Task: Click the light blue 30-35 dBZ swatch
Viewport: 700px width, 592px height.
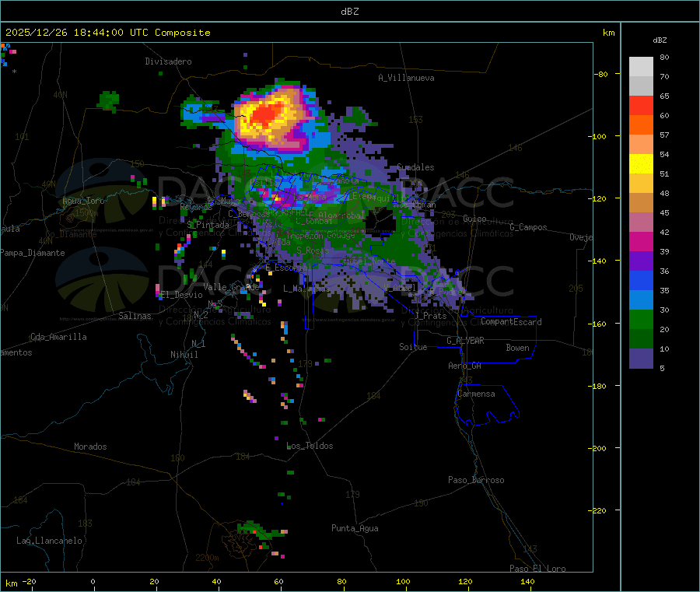Action: 641,300
